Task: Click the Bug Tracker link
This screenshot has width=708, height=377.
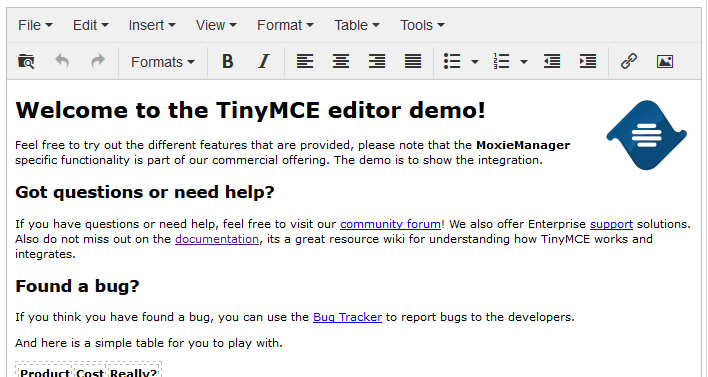Action: pyautogui.click(x=347, y=317)
